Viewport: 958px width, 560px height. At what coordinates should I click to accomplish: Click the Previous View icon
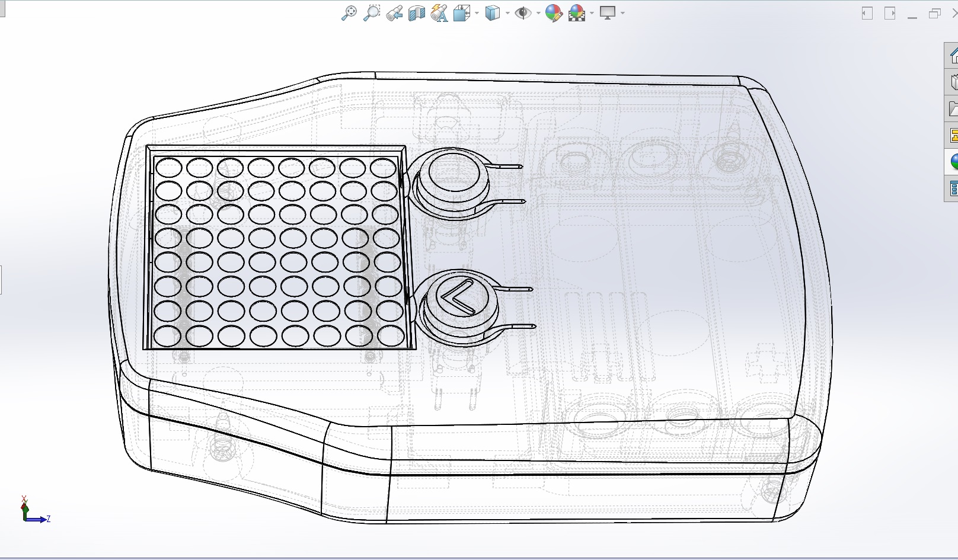pyautogui.click(x=394, y=13)
